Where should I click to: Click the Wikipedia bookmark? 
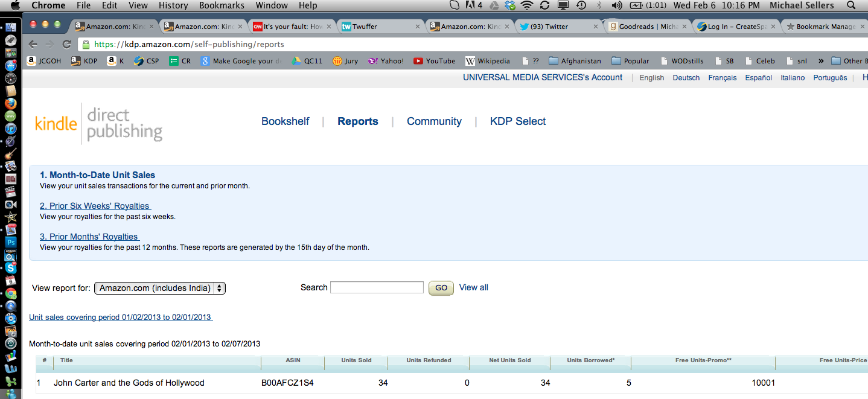tap(487, 61)
